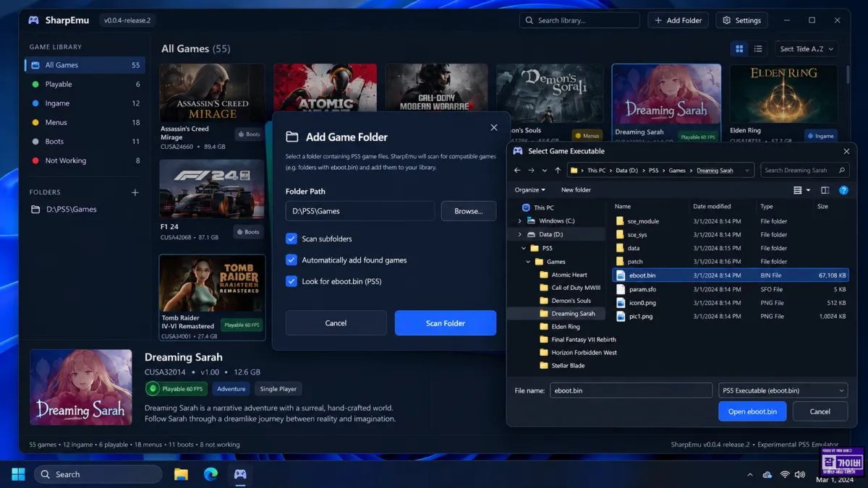Toggle Automatically add found games checkbox
Viewport: 868px width, 488px height.
click(292, 260)
